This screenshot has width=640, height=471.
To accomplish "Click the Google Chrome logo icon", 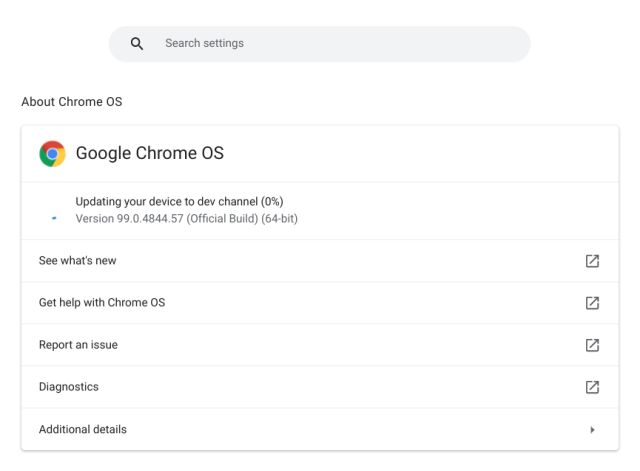I will pos(52,153).
